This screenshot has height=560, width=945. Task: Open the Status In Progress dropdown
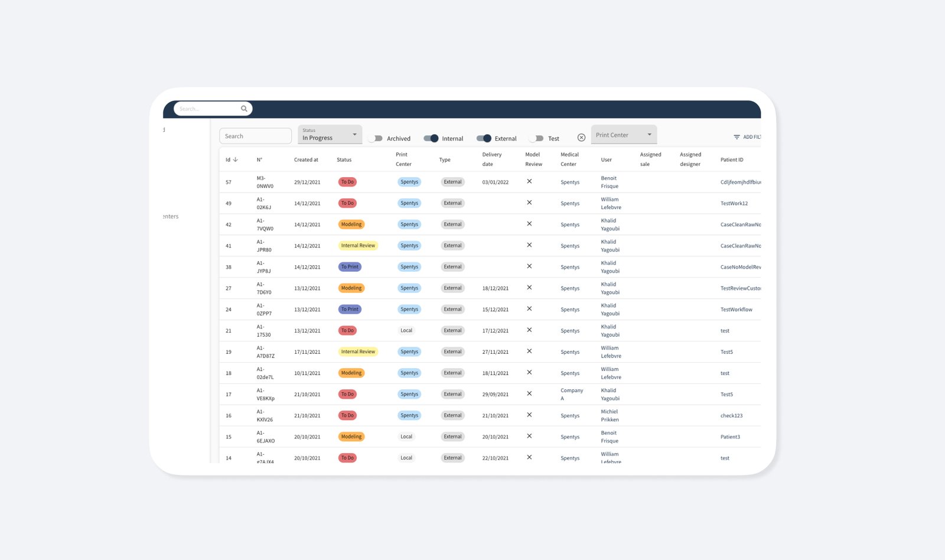[330, 135]
